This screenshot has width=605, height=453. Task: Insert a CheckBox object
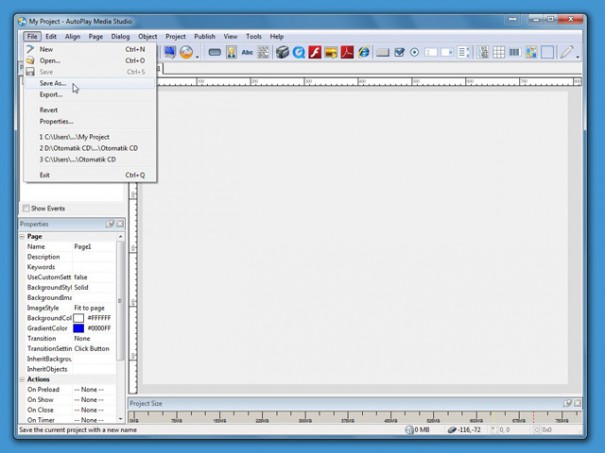399,52
